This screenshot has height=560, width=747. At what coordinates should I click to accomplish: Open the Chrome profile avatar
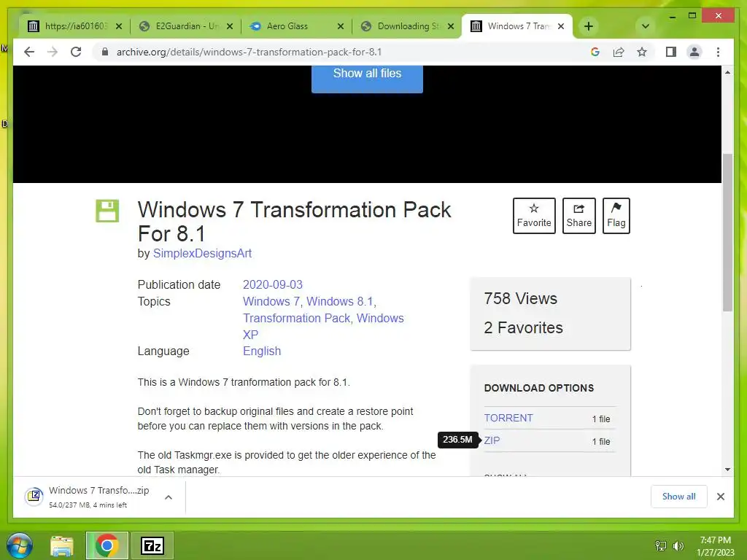coord(694,52)
